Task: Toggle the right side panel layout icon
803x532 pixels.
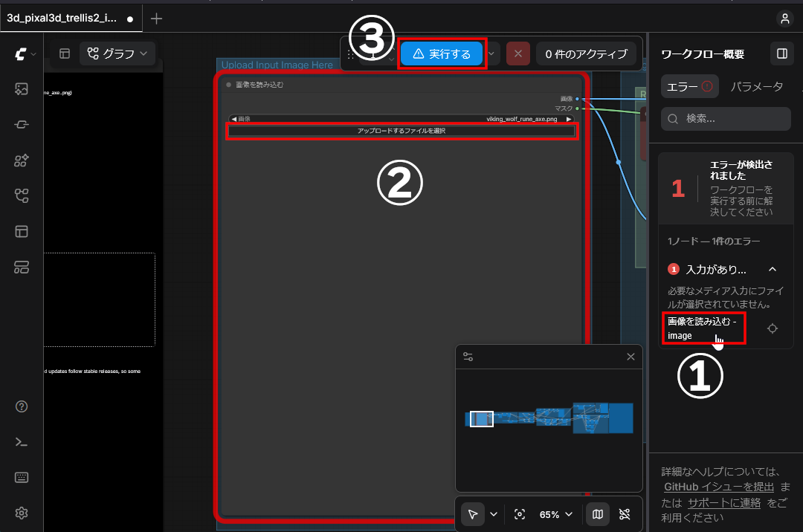Action: click(x=782, y=53)
